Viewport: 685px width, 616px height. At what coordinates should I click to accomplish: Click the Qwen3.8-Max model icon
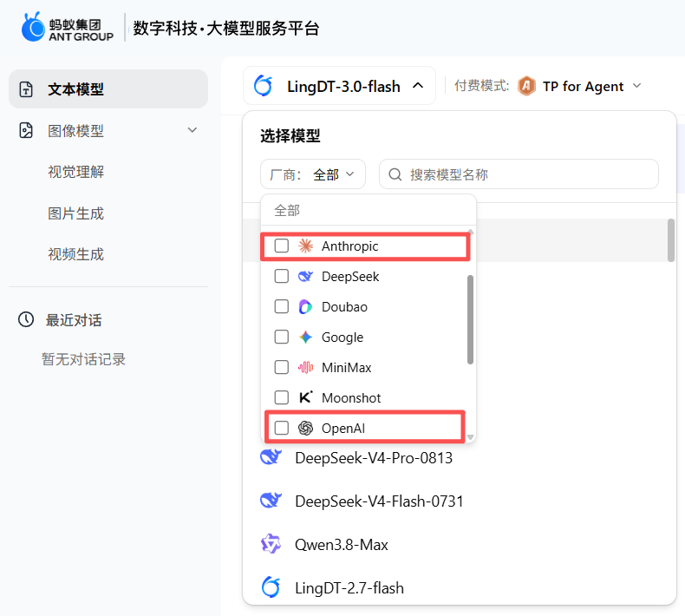pyautogui.click(x=271, y=544)
